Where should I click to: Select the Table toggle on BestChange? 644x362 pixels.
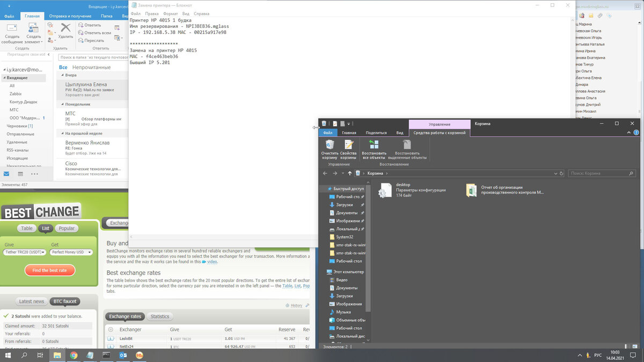pos(27,228)
